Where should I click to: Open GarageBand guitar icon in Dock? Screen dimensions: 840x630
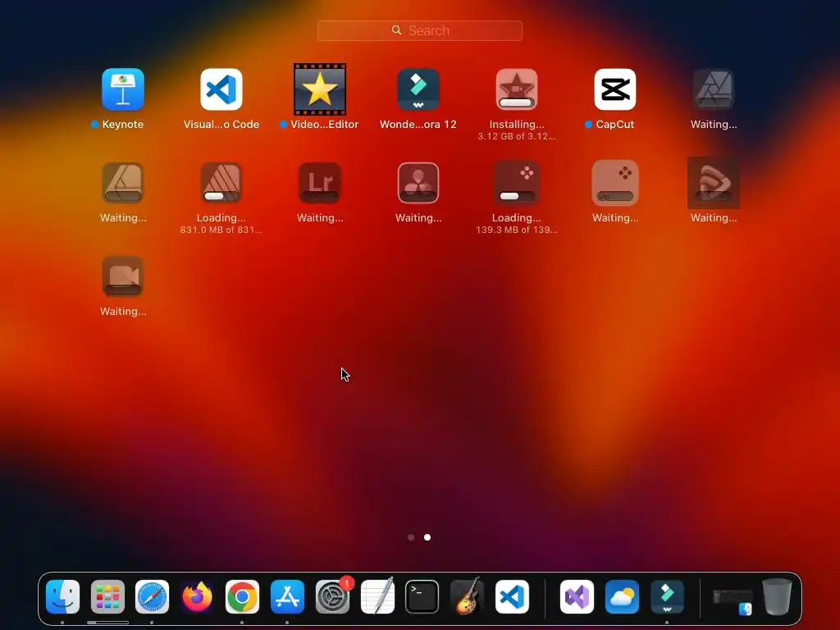[x=467, y=597]
